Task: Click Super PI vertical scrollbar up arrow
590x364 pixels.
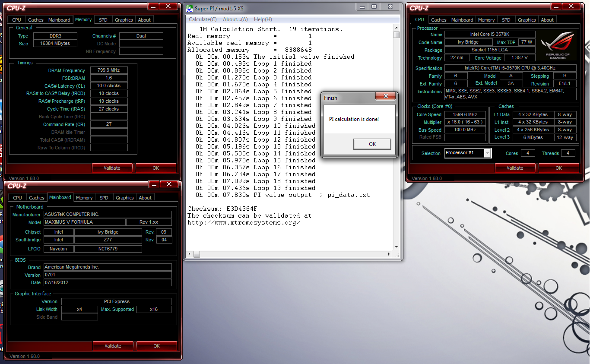Action: click(x=397, y=28)
